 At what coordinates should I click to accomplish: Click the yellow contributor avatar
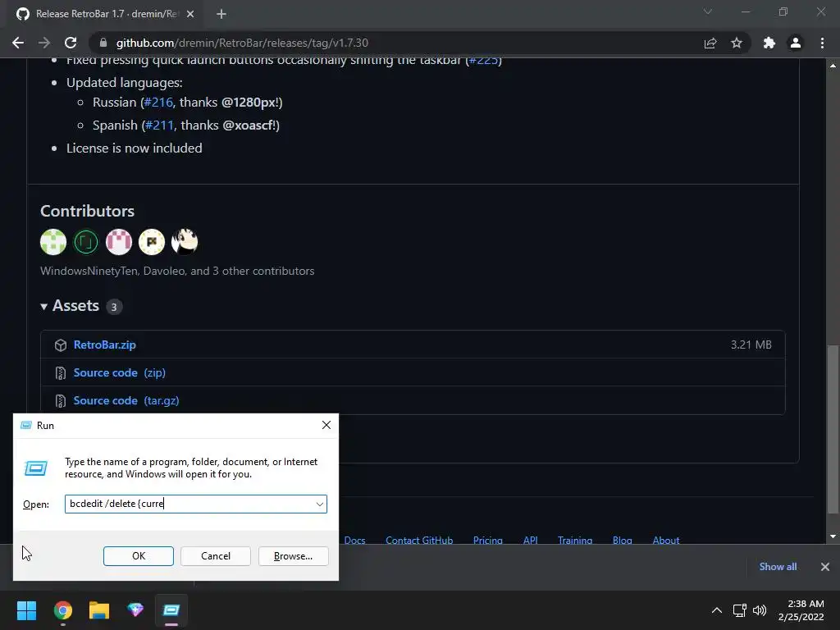152,242
